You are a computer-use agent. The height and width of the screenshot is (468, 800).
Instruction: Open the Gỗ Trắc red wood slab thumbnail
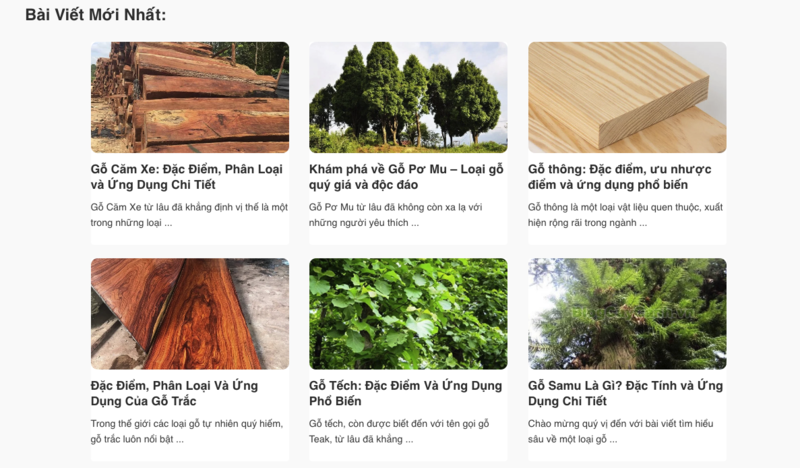190,314
